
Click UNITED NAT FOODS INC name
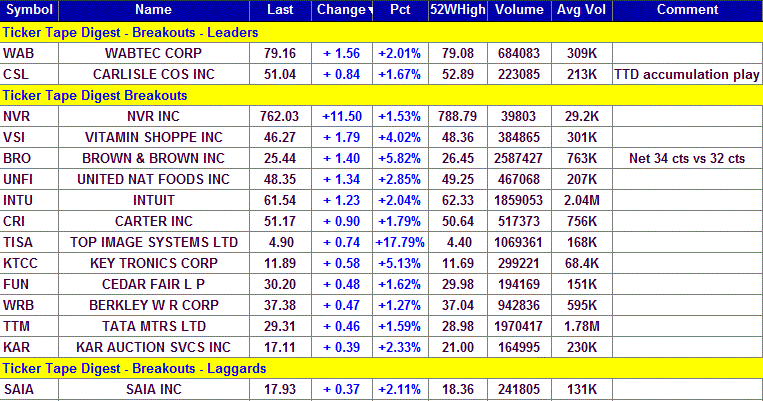coord(154,179)
